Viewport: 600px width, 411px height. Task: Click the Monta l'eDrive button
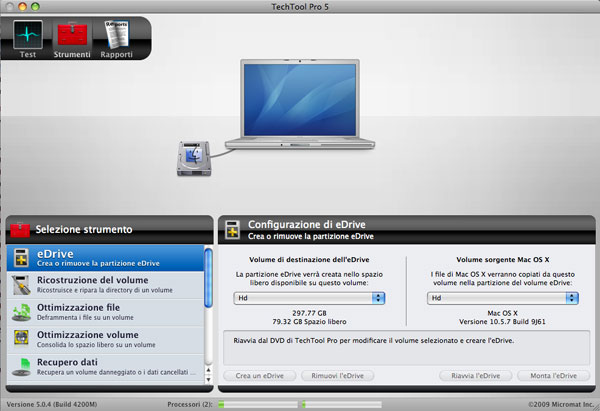(x=553, y=376)
